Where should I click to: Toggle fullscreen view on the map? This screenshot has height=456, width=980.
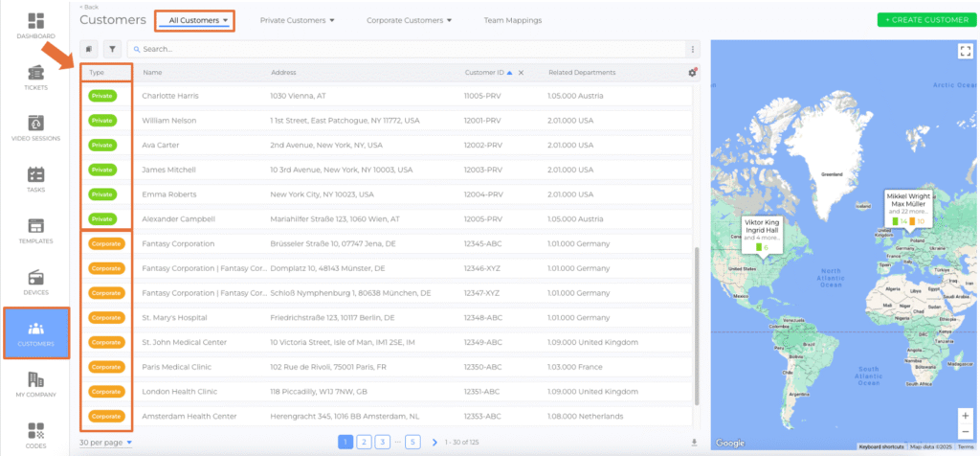(x=964, y=52)
